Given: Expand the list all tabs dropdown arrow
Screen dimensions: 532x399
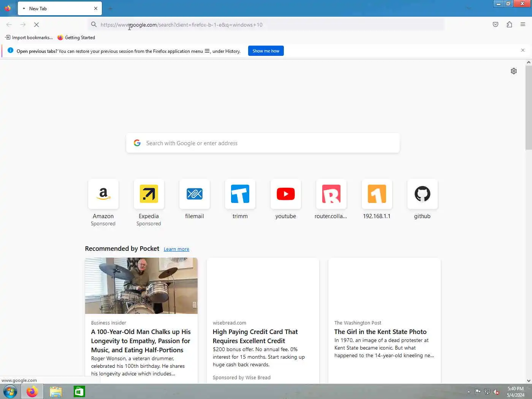Looking at the screenshot, I should coord(469,8).
